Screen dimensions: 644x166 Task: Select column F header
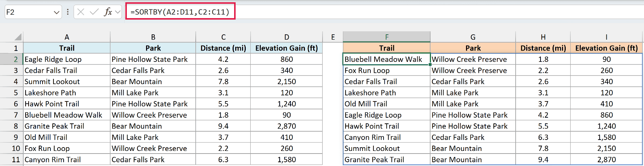tap(387, 37)
